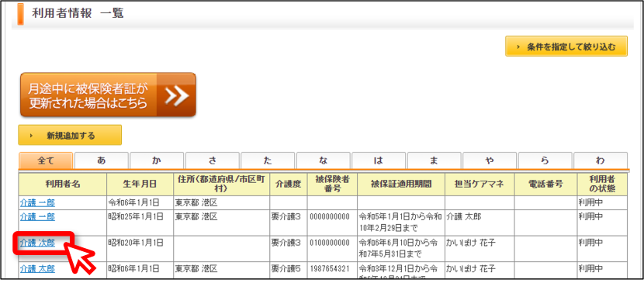This screenshot has width=644, height=283.
Task: Switch to the あ tab
Action: tap(102, 160)
